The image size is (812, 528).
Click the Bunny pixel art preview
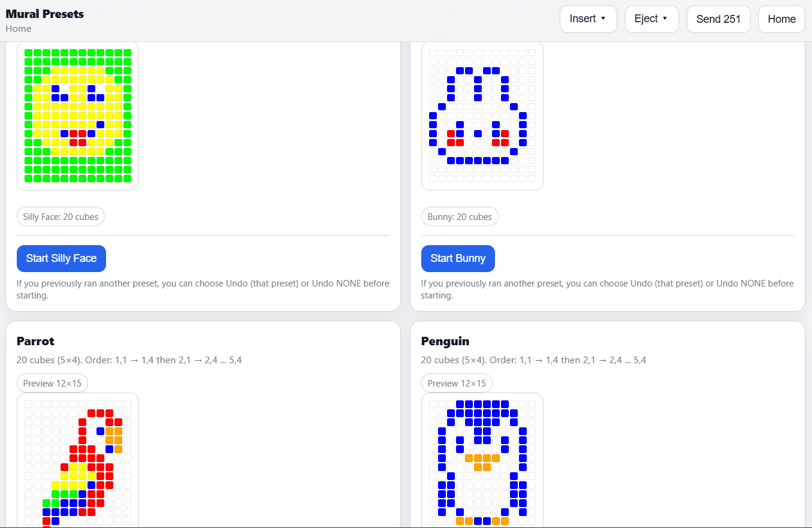(482, 116)
